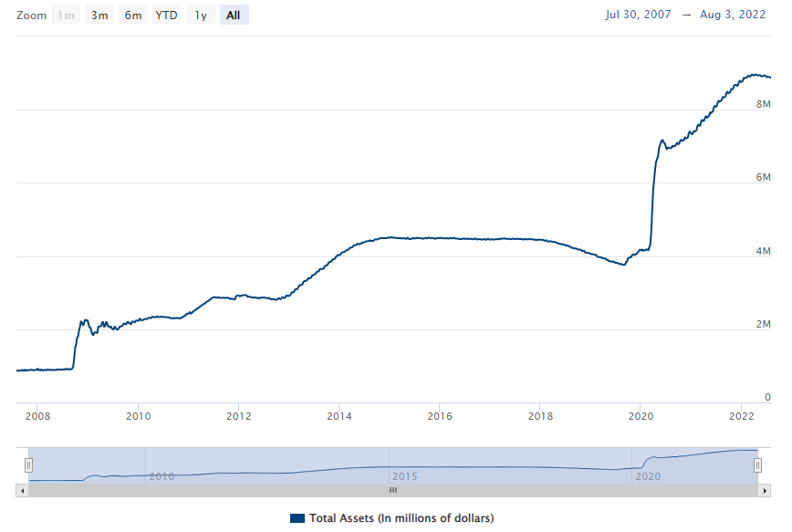Screen dimensions: 792x532
Task: Click the 2010 label in navigator
Action: pos(162,476)
